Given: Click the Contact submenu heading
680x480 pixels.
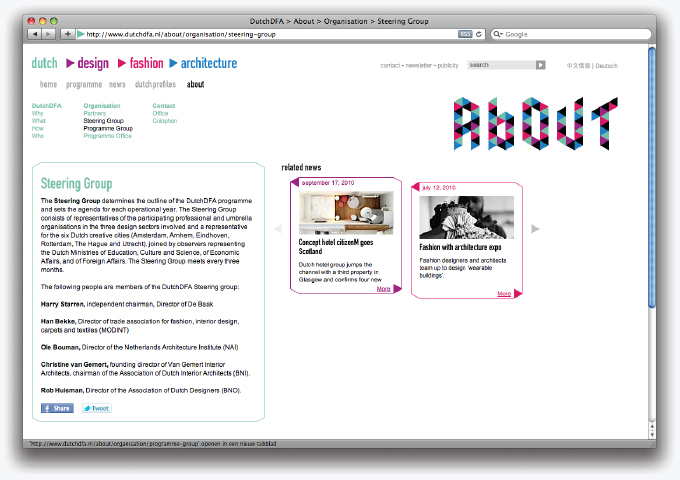Looking at the screenshot, I should [163, 105].
